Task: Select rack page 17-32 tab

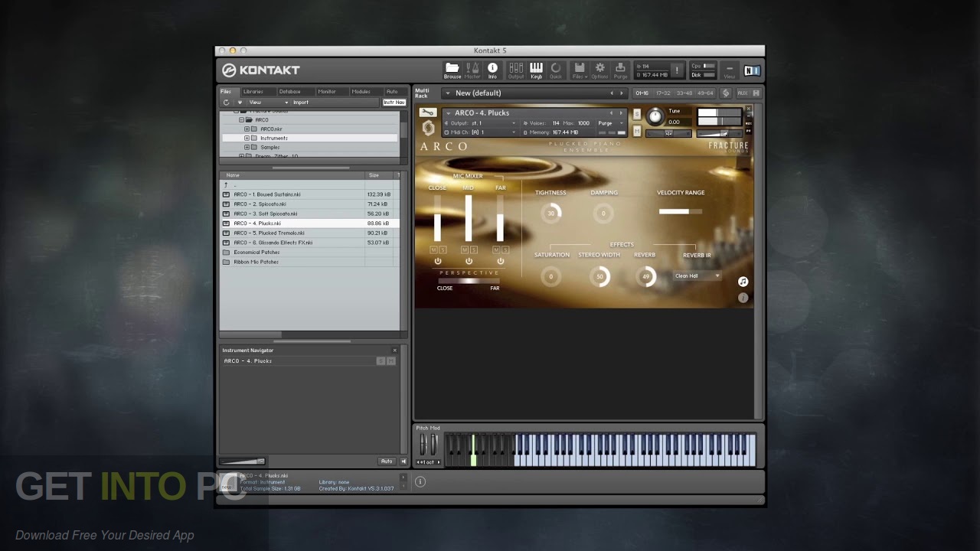Action: point(663,93)
